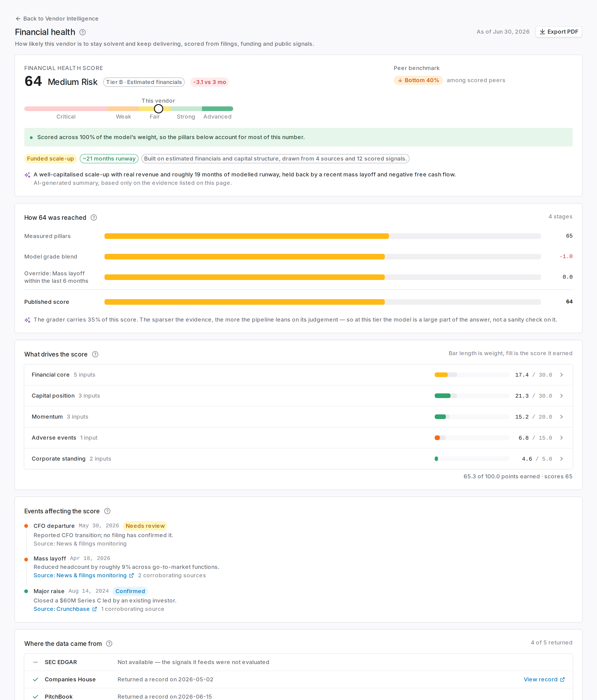Click the '4 of 5 returned' text
Image resolution: width=597 pixels, height=700 pixels.
[552, 643]
